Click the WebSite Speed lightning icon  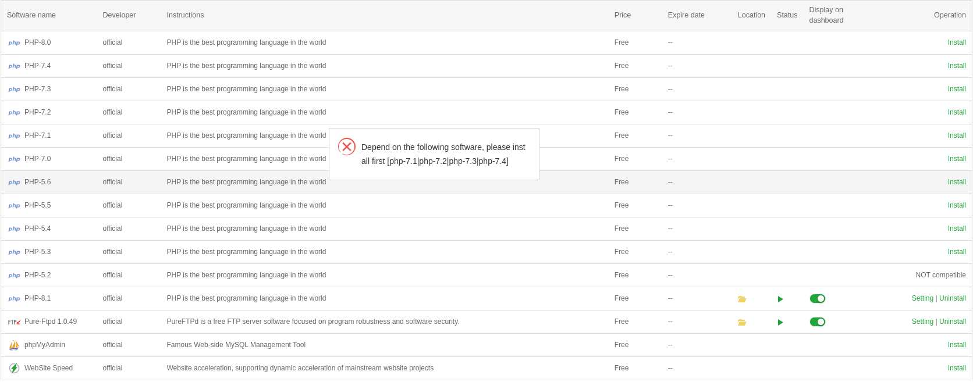[14, 368]
